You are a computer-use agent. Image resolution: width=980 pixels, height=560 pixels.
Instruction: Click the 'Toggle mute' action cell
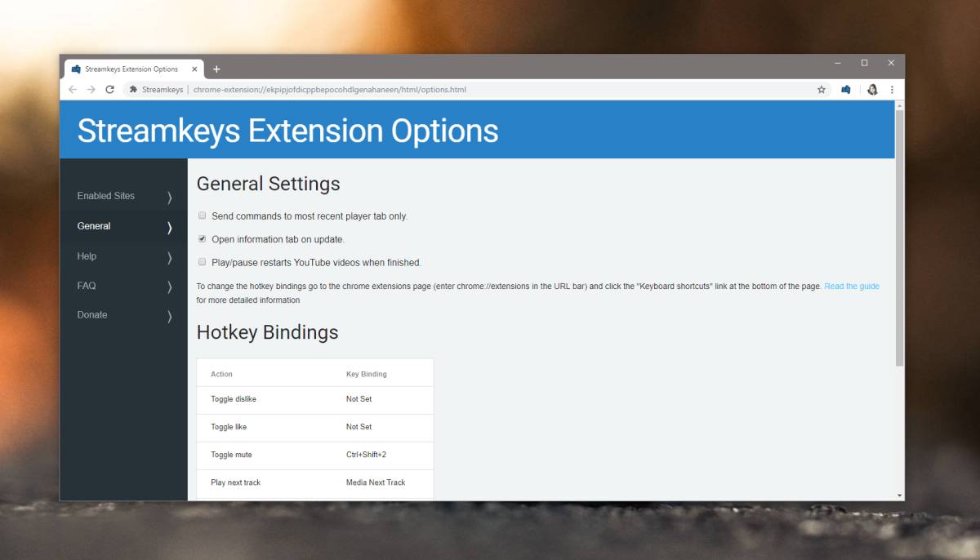tap(231, 455)
